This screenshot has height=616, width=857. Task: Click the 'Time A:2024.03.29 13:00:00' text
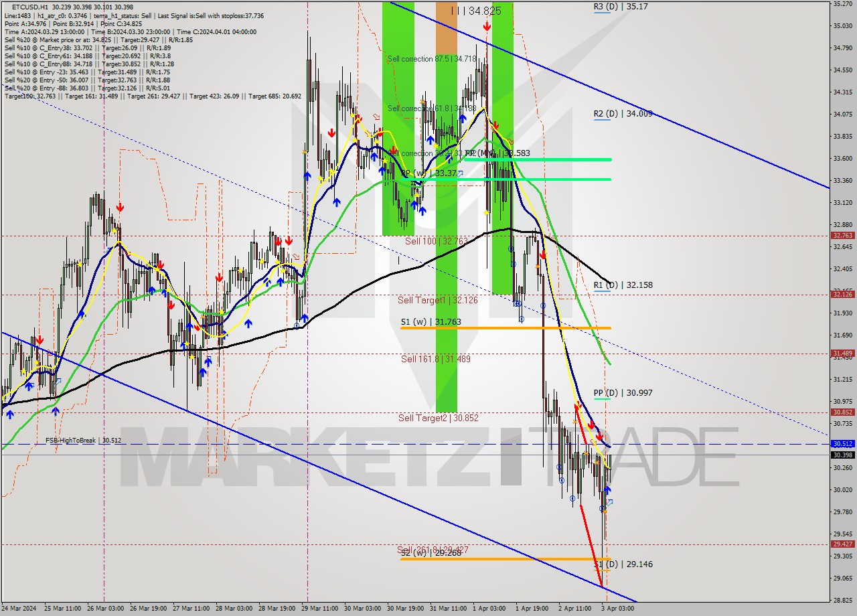(x=44, y=31)
